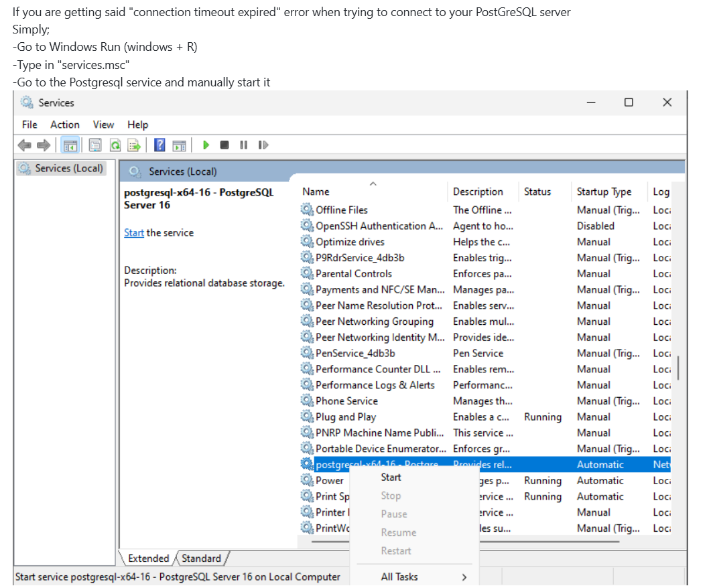
Task: Select Services (Local) in the left tree
Action: 69,168
